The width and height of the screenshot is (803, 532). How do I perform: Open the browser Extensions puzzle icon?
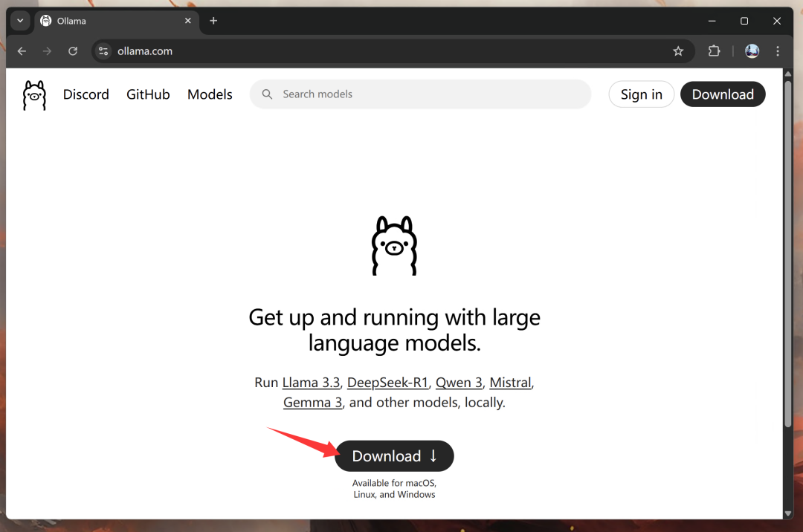point(714,51)
